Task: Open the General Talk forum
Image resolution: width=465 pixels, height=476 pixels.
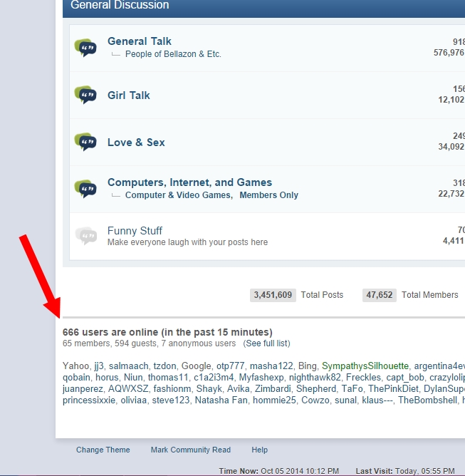Action: coord(139,41)
